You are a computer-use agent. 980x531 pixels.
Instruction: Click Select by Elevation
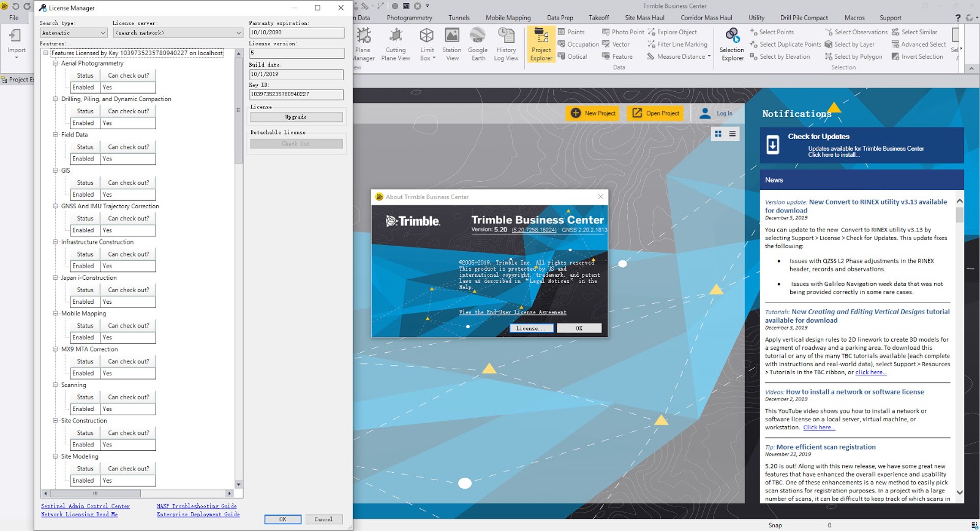pyautogui.click(x=779, y=56)
